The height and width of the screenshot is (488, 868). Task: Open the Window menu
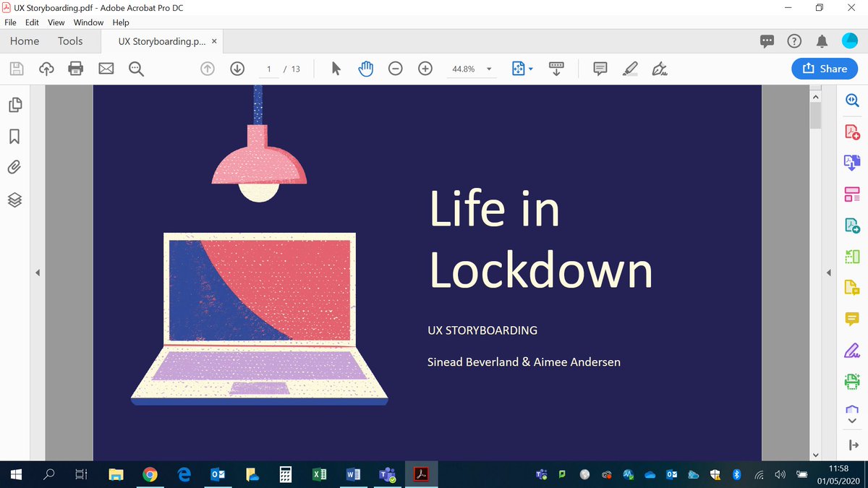[88, 22]
